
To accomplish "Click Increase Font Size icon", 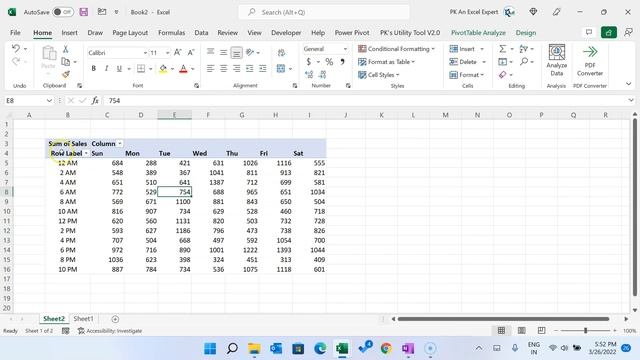I will tap(178, 52).
